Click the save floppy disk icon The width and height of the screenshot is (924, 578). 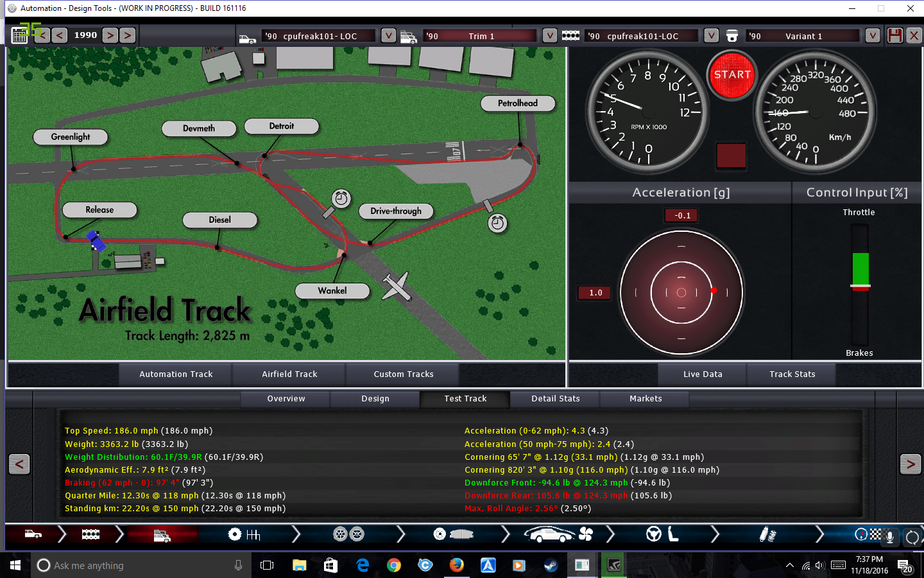tap(894, 35)
